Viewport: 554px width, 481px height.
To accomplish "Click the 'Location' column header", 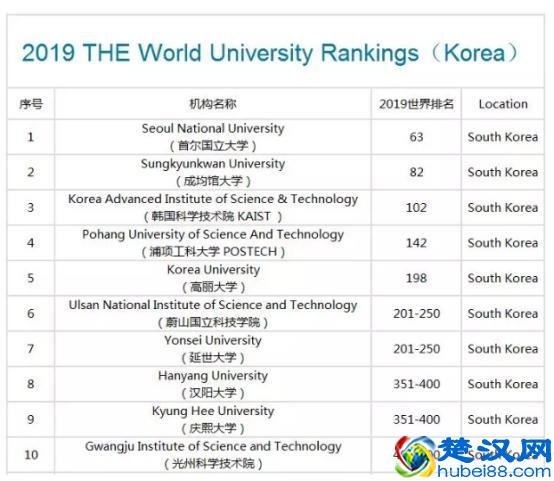I will click(x=503, y=104).
